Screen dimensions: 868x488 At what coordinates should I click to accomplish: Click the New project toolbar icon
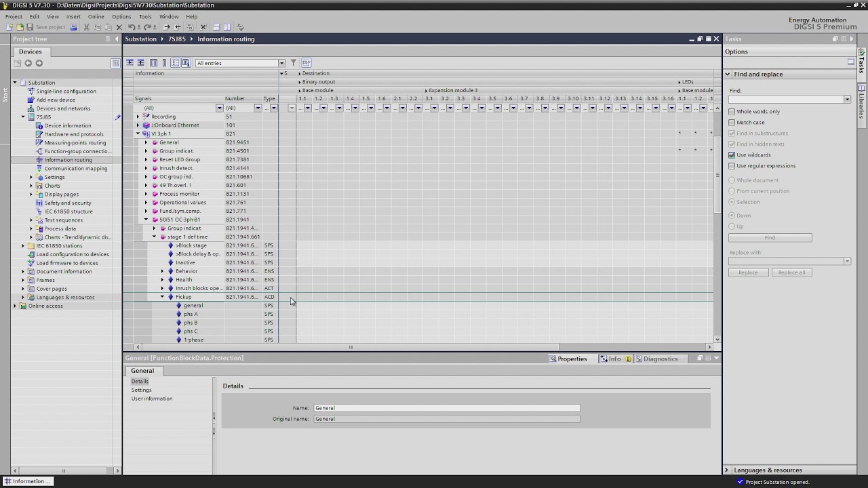9,27
